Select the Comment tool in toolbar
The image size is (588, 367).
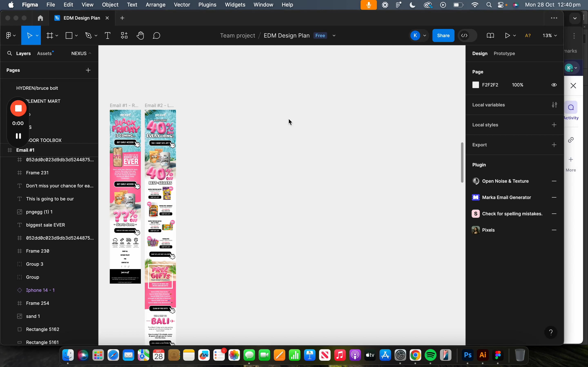point(157,35)
